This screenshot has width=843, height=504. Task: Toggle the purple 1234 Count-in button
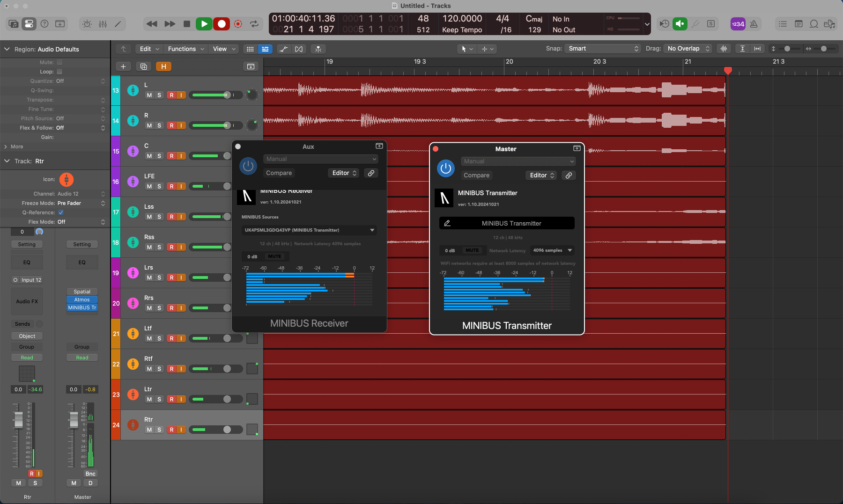pos(738,24)
